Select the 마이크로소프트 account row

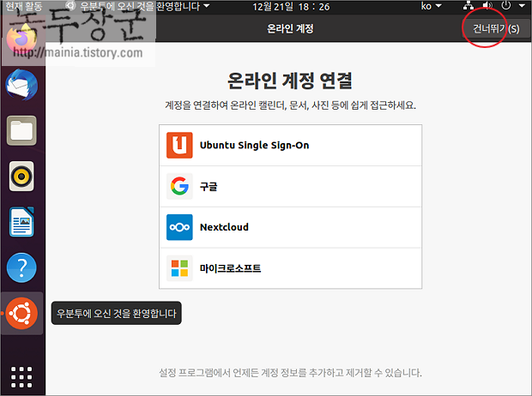(x=290, y=268)
